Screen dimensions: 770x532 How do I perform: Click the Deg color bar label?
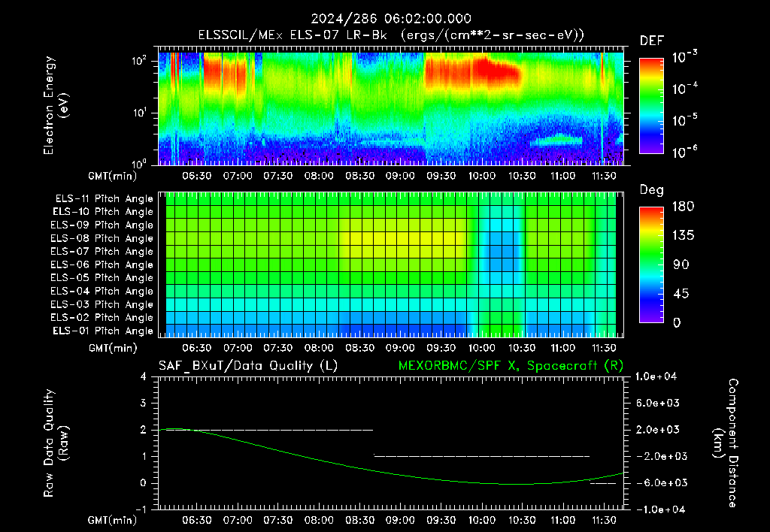pyautogui.click(x=652, y=190)
